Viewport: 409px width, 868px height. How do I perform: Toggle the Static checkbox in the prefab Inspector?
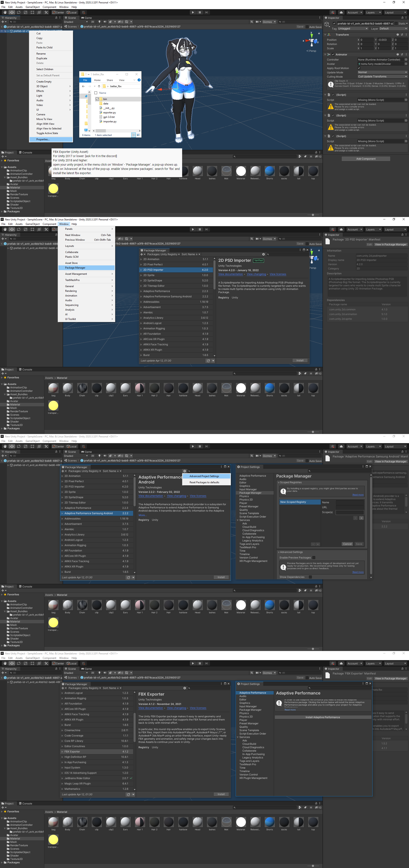click(x=396, y=24)
